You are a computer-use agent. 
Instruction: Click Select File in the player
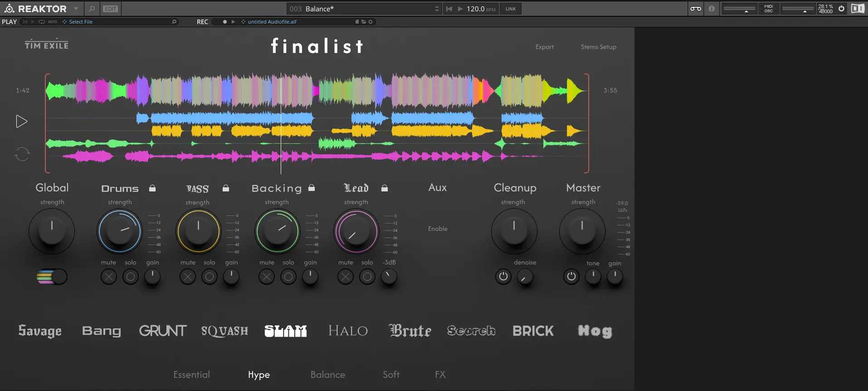point(81,22)
